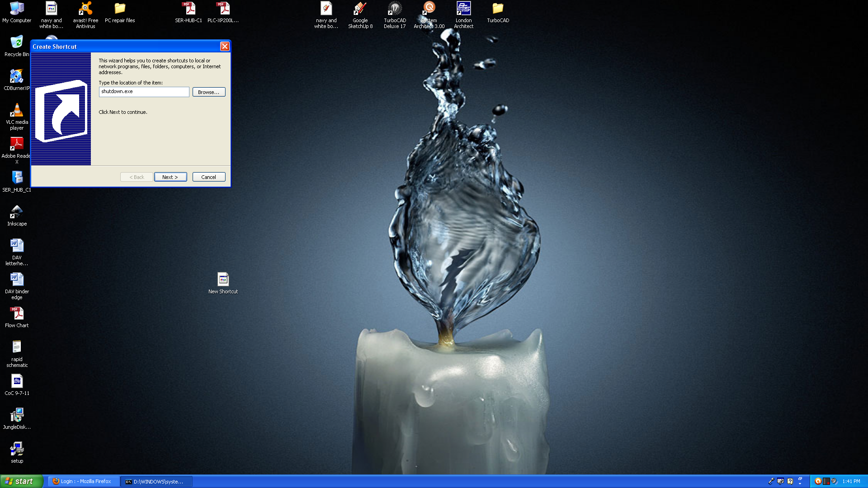Select the Adobe Reader X shortcut
Screen dimensions: 868x488
pos(17,150)
